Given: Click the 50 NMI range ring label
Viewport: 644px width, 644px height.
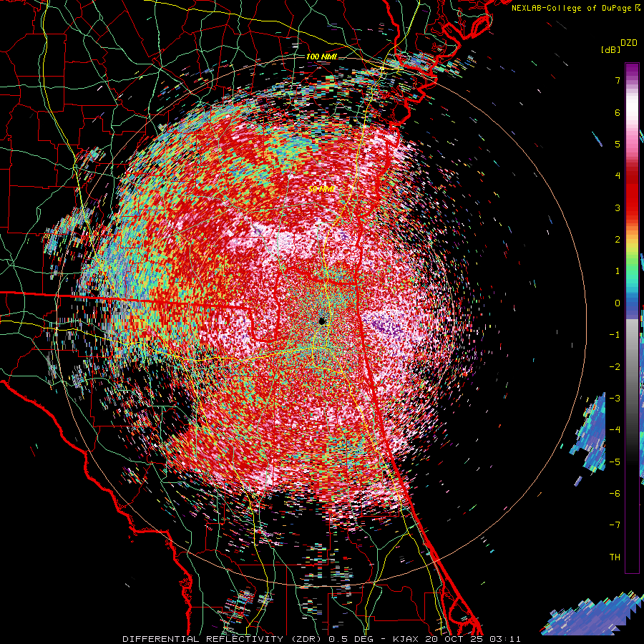Looking at the screenshot, I should coord(322,189).
